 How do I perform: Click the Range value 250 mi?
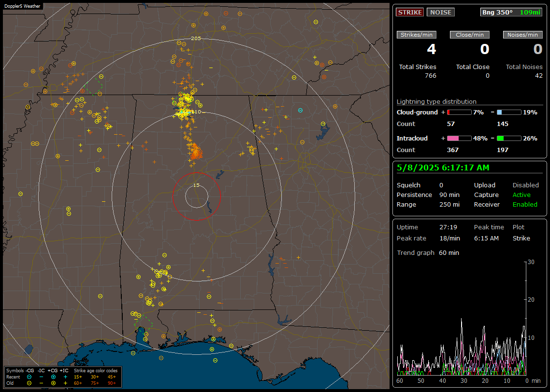coord(449,205)
